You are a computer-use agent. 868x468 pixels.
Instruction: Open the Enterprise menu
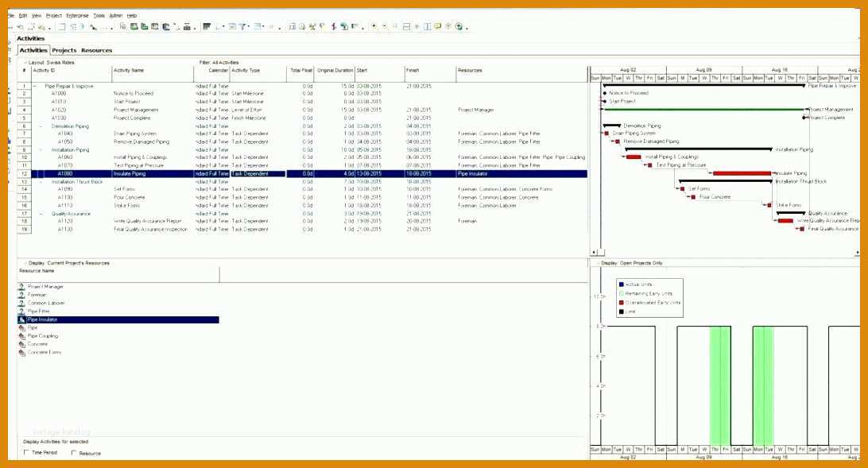tap(78, 15)
